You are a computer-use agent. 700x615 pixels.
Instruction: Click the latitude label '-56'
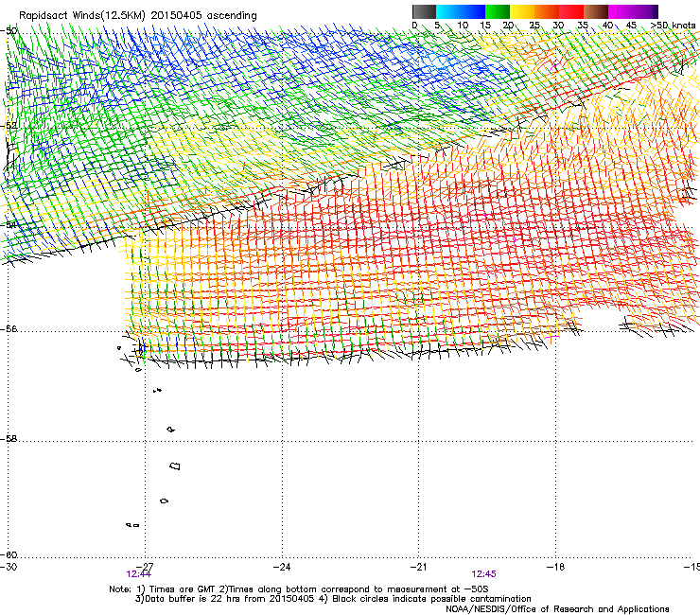pyautogui.click(x=9, y=329)
